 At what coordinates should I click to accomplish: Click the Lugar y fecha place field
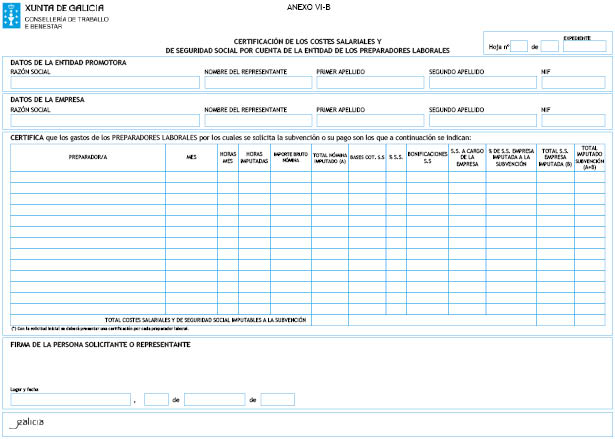(70, 399)
